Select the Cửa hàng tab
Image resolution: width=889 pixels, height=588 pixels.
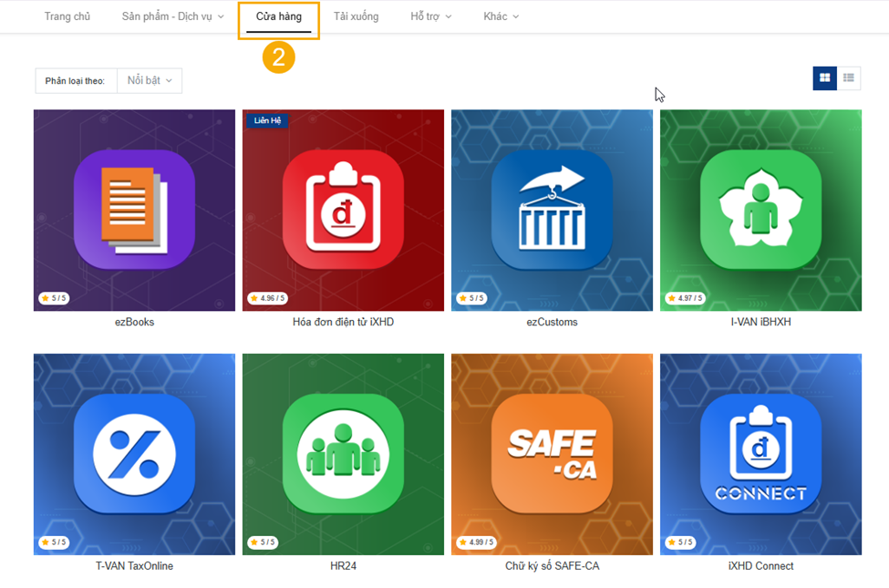(278, 16)
